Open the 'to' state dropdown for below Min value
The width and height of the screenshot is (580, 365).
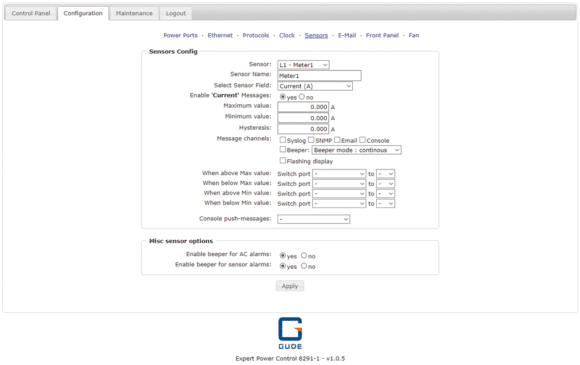coord(385,204)
